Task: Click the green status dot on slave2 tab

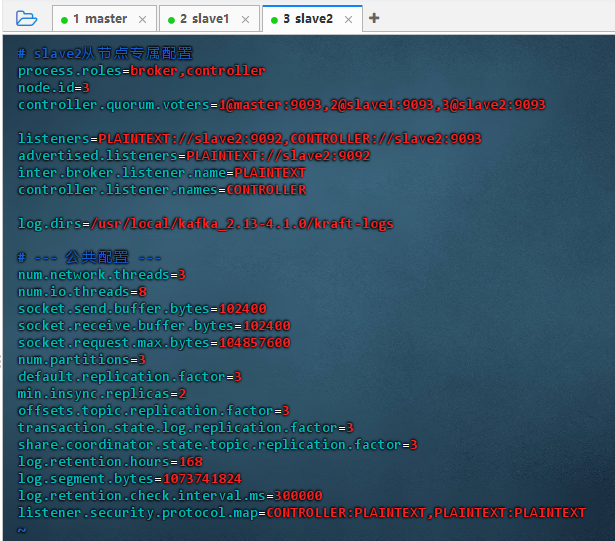Action: pos(275,20)
